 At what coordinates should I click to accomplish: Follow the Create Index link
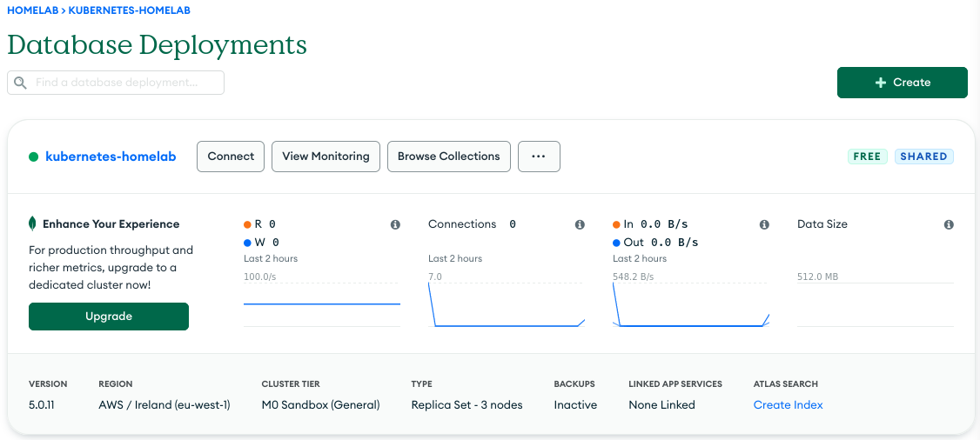788,404
